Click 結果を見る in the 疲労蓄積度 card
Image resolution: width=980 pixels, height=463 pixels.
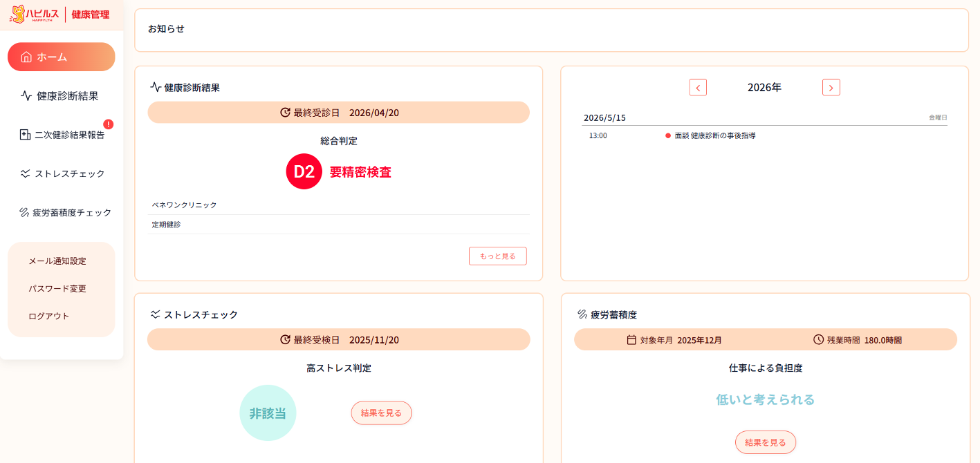[765, 442]
